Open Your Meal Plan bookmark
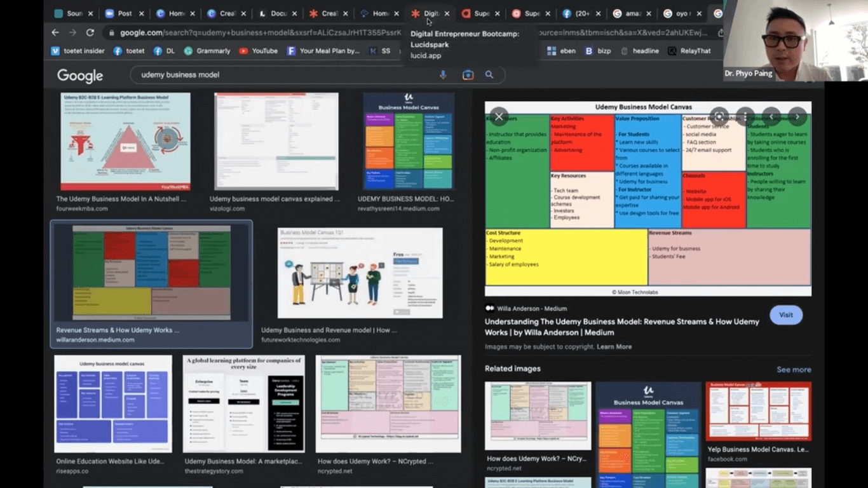The image size is (868, 488). (323, 51)
